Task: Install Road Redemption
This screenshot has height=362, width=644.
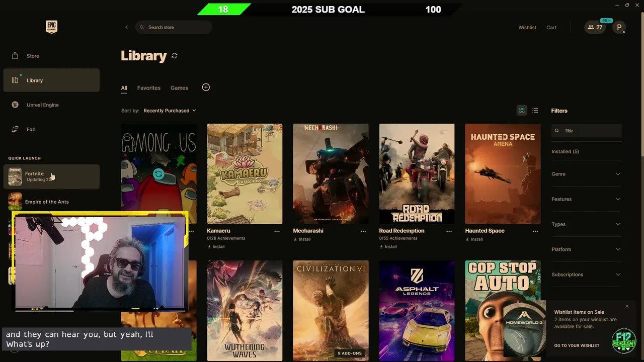Action: tap(388, 247)
